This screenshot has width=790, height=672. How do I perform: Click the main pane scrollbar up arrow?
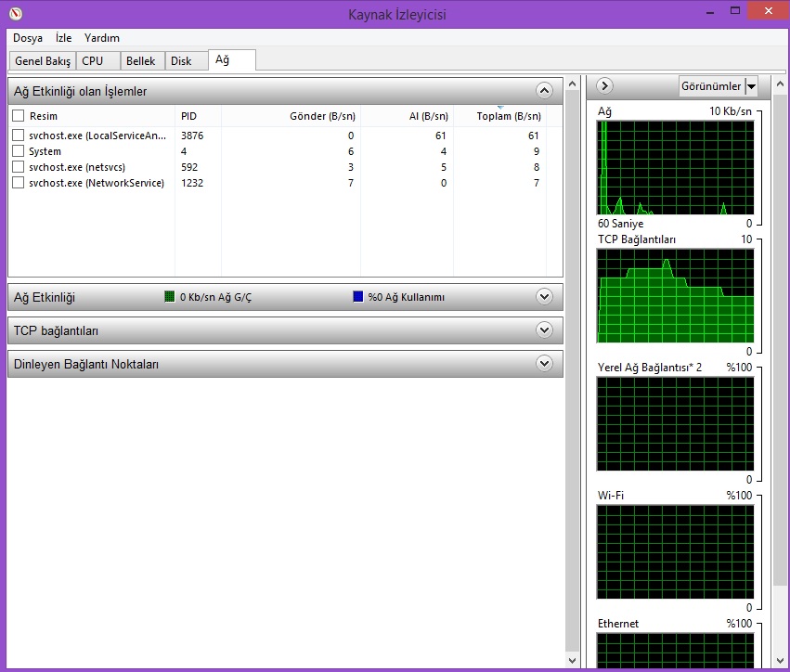pos(573,84)
